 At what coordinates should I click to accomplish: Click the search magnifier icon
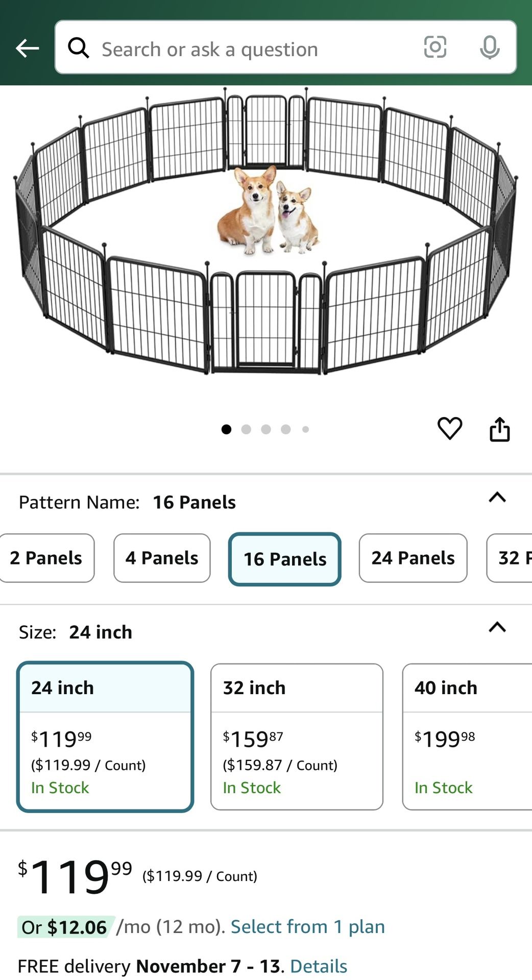[79, 48]
